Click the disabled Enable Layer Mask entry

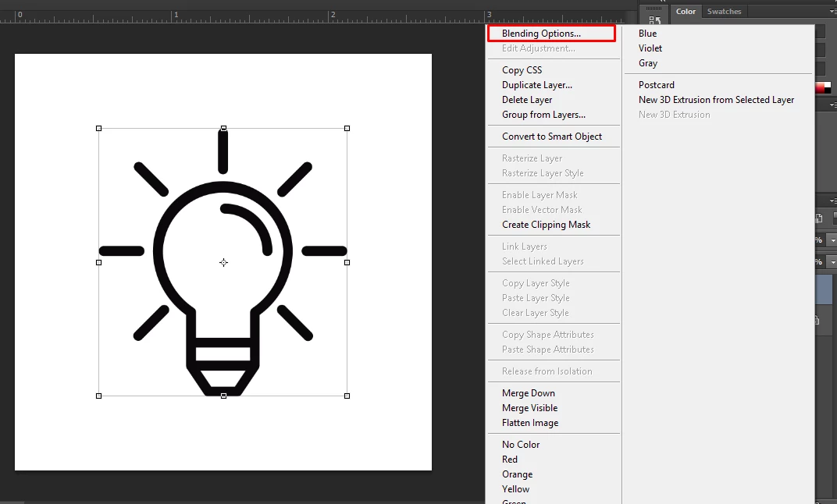coord(540,195)
